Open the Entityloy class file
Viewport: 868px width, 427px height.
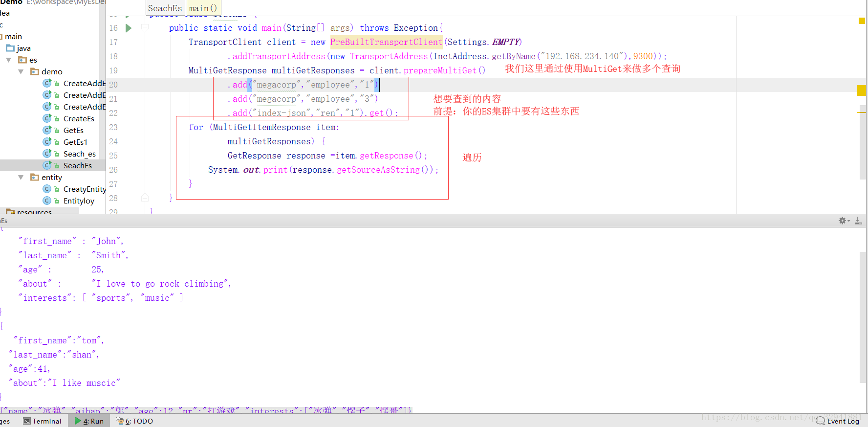tap(79, 201)
